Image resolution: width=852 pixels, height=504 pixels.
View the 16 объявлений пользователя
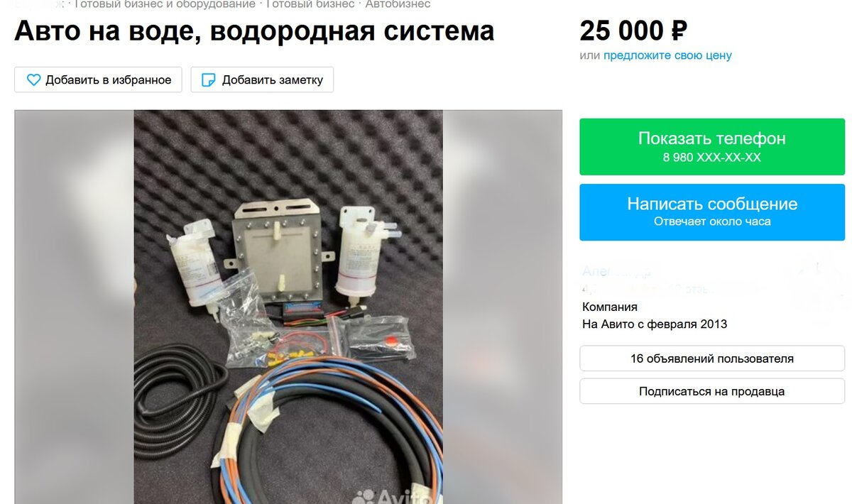tap(712, 358)
